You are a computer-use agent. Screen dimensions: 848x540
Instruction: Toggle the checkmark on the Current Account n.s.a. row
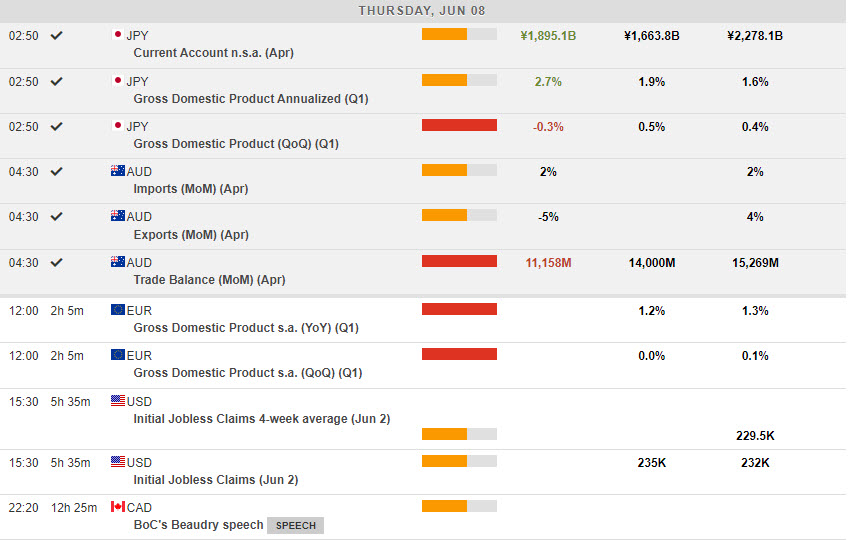pyautogui.click(x=57, y=35)
